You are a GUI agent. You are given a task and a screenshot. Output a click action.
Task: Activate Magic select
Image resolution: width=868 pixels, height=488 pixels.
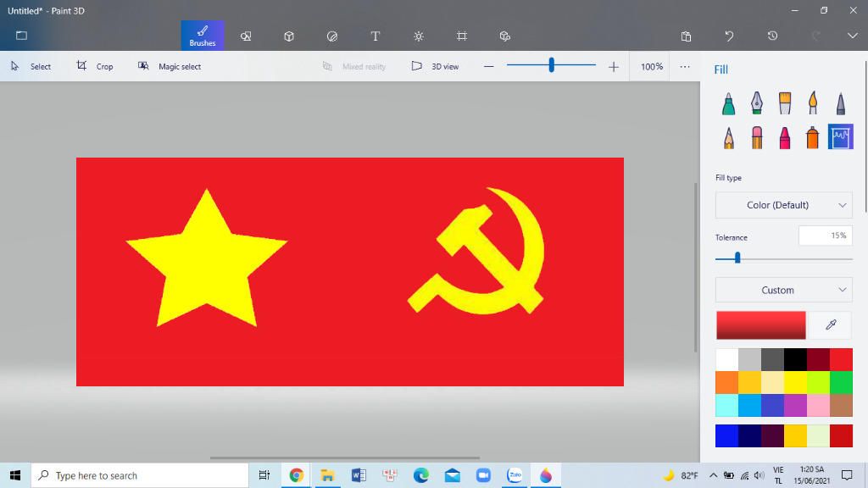170,66
